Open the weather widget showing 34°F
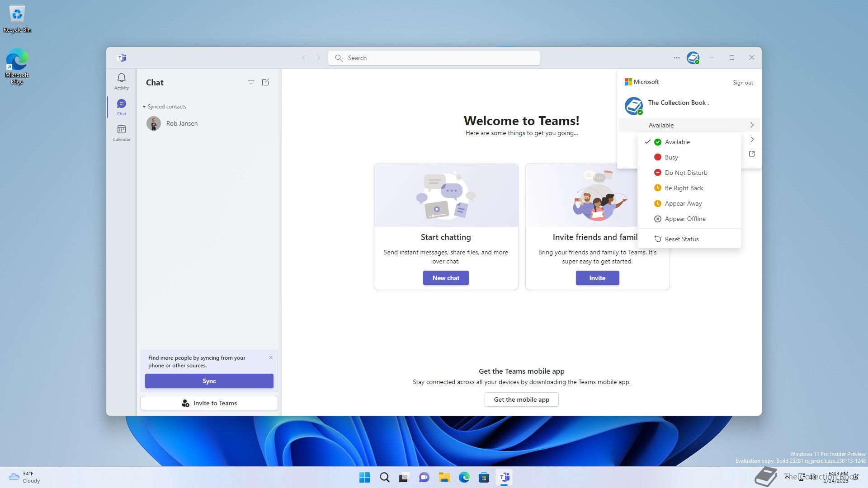 pyautogui.click(x=25, y=477)
